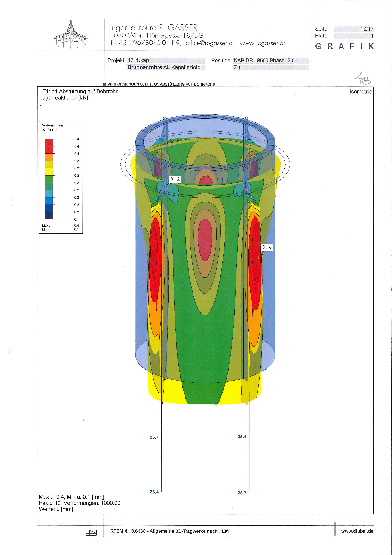Click the 'Lagerreaktionen[kN]' label
The image size is (392, 555).
[64, 98]
